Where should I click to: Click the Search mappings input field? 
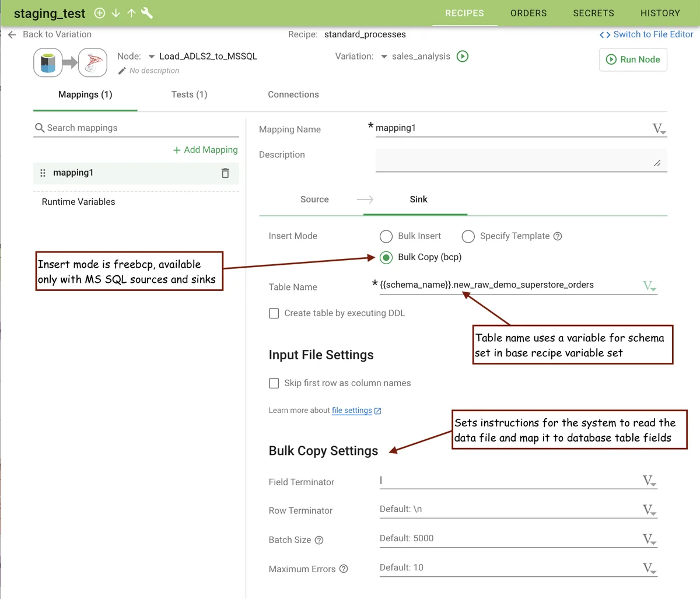click(140, 128)
